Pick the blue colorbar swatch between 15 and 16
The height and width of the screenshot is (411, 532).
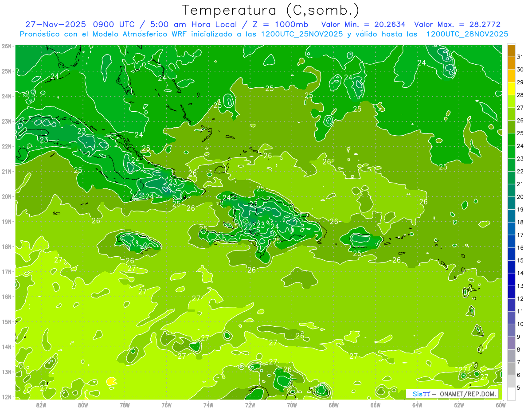click(511, 254)
